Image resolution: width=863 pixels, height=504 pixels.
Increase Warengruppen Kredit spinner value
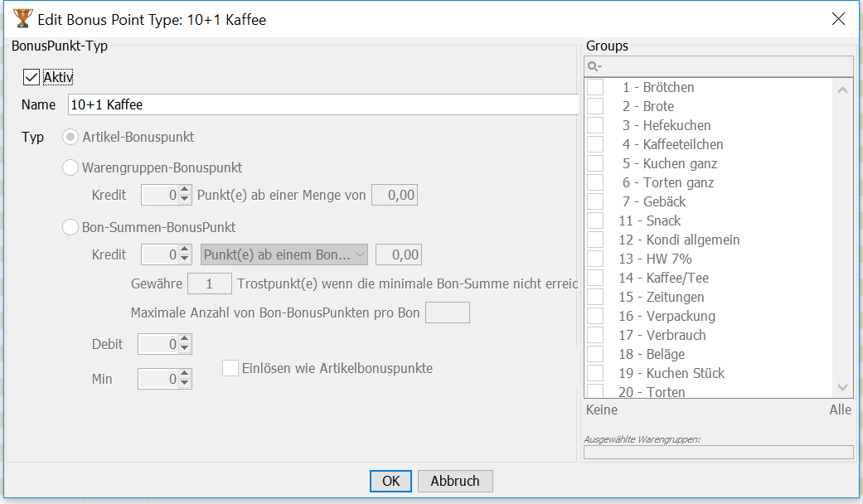pyautogui.click(x=185, y=191)
